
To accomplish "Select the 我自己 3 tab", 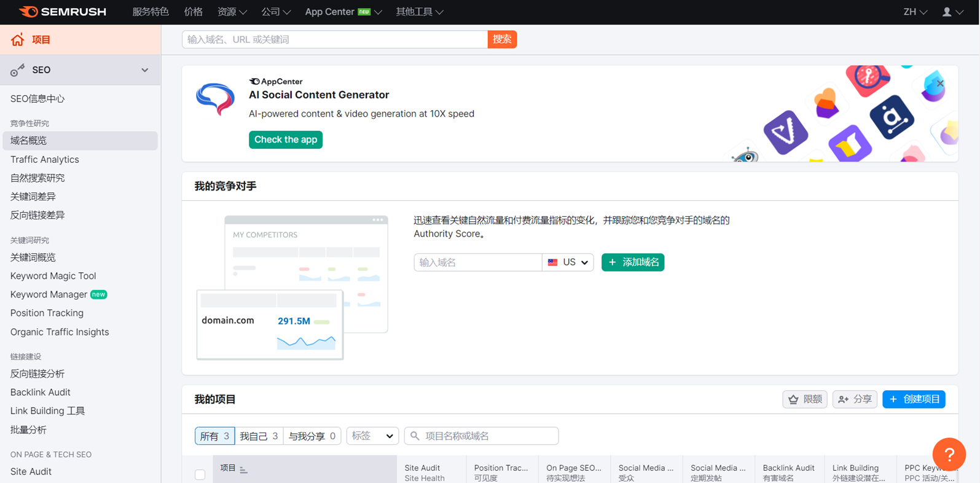I will click(x=259, y=436).
